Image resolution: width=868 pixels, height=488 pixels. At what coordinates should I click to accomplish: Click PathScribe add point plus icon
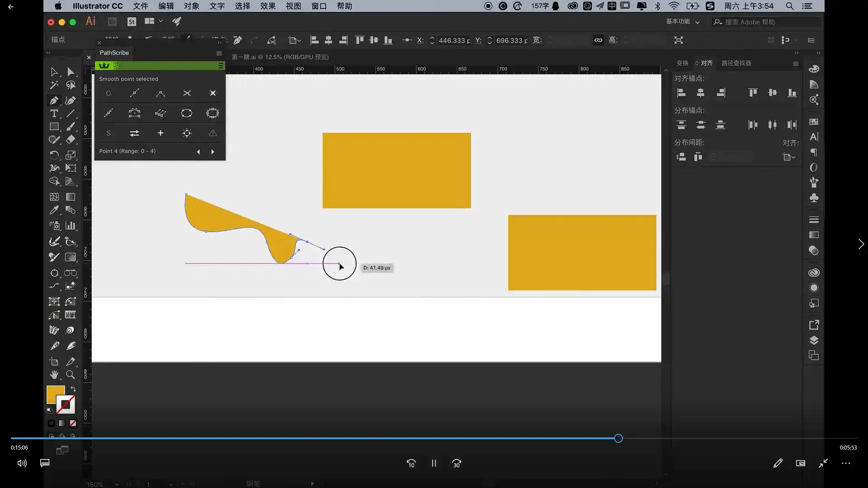point(160,133)
